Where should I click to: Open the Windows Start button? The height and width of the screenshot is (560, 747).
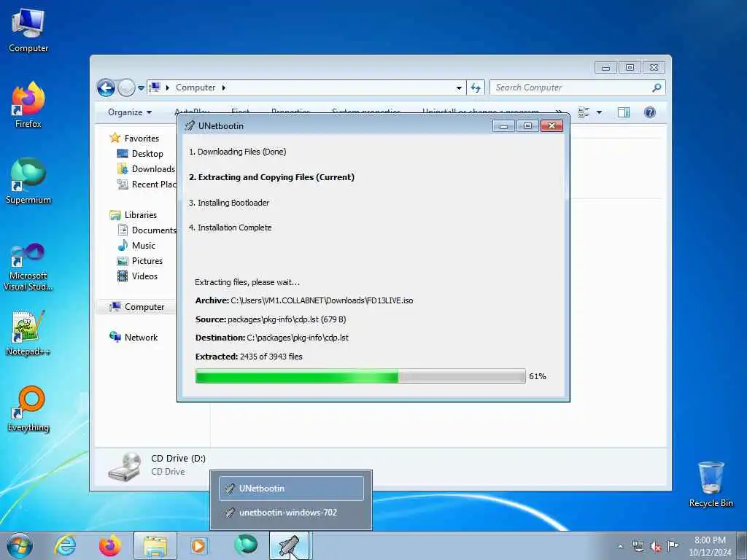coord(20,545)
